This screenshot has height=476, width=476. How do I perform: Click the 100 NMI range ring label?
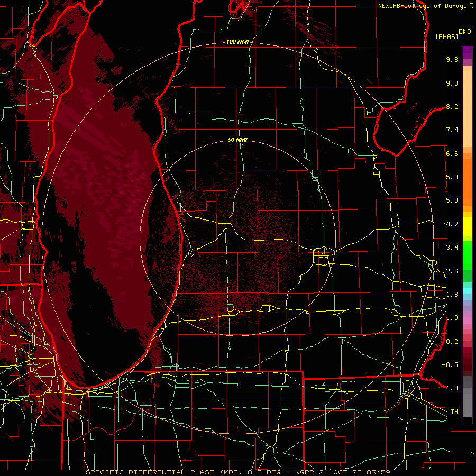(x=237, y=42)
